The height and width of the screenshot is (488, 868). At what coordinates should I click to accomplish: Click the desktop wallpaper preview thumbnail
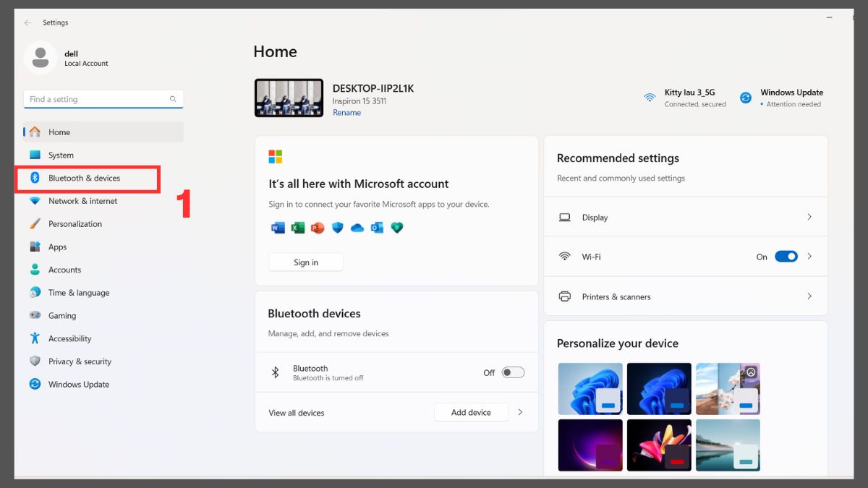(x=289, y=98)
